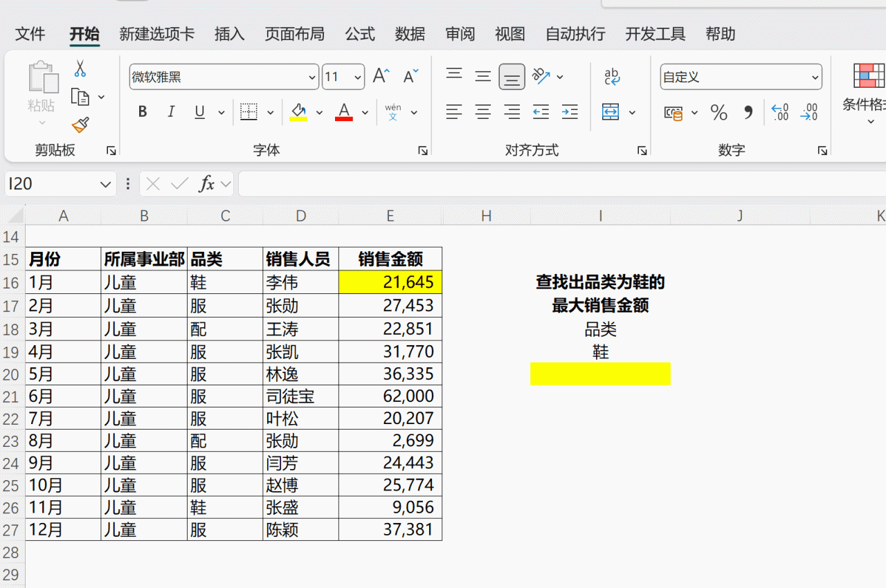
Task: Expand the fill color dropdown arrow
Action: click(x=319, y=112)
